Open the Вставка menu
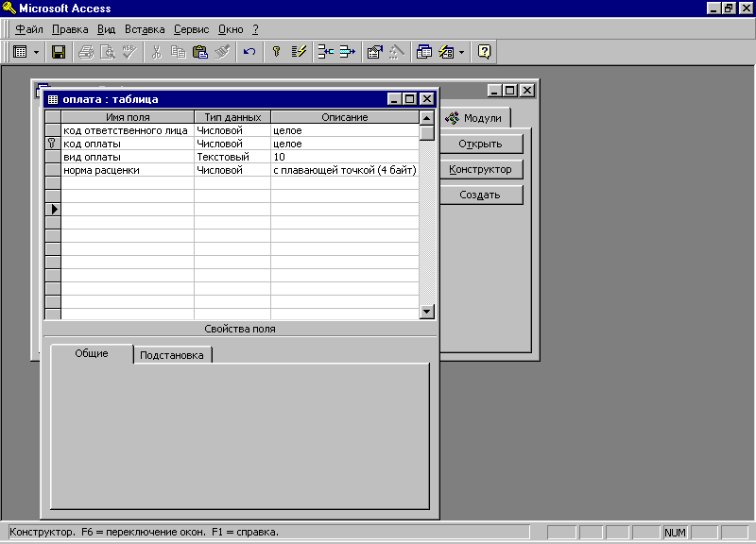The image size is (756, 544). pos(145,29)
